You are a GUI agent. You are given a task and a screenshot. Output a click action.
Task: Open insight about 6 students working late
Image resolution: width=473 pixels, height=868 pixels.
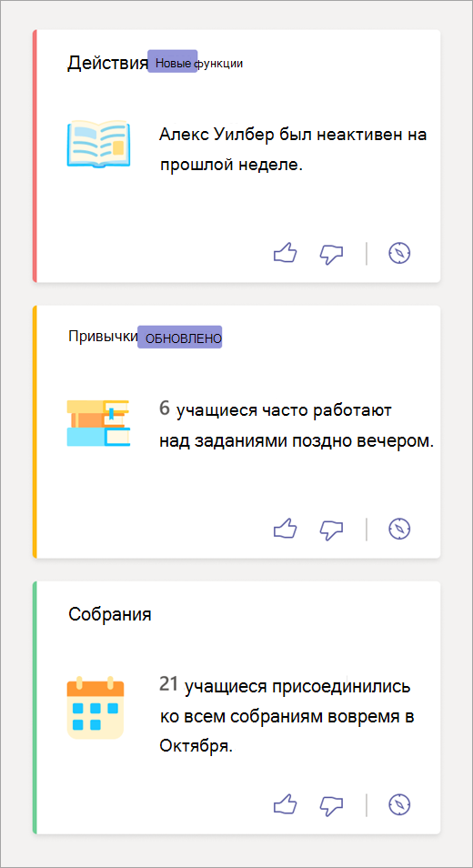[296, 425]
